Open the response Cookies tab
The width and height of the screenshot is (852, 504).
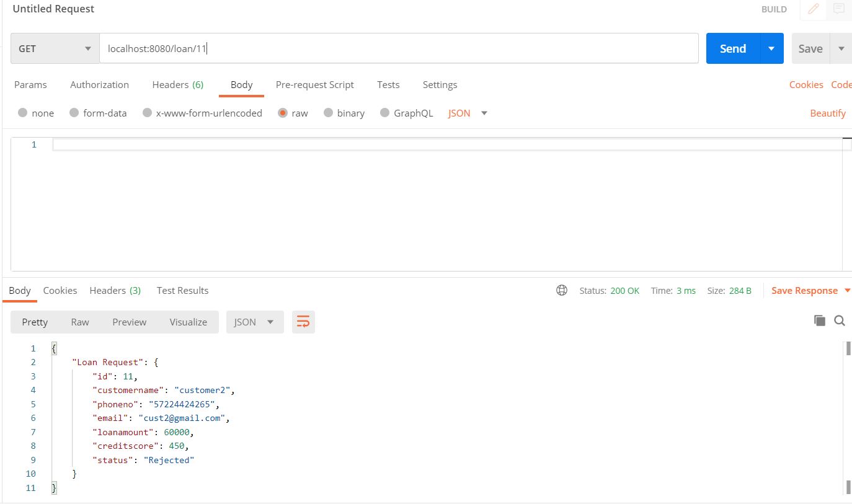point(60,290)
